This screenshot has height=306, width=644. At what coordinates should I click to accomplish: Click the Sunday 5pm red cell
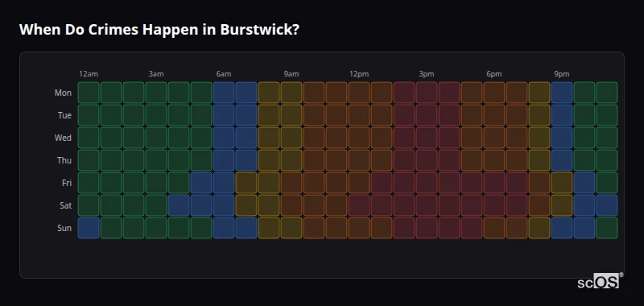pyautogui.click(x=472, y=228)
